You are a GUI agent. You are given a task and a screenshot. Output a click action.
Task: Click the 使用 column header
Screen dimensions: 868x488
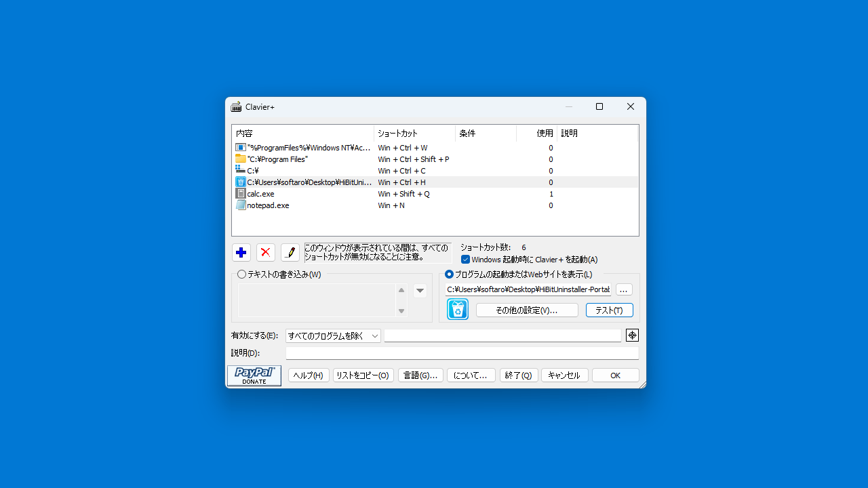[536, 134]
